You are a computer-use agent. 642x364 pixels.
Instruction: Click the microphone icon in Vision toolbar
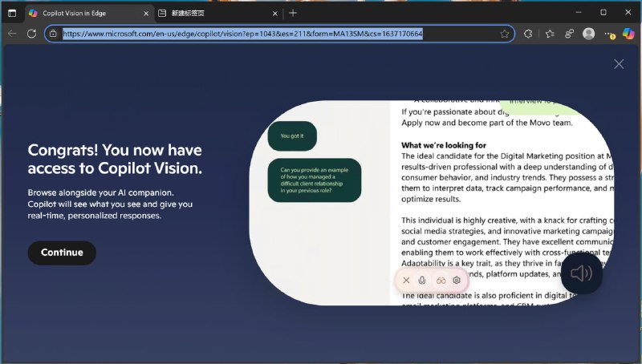(x=422, y=280)
